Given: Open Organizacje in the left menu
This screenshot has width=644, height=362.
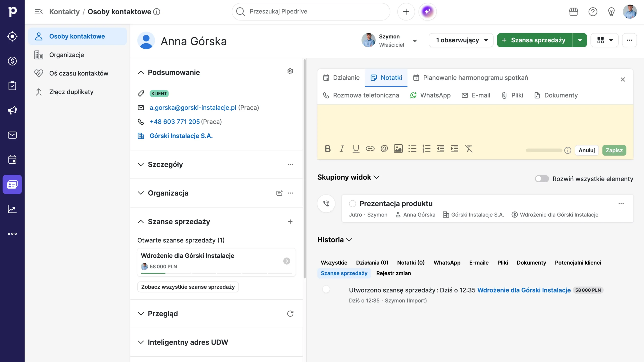Looking at the screenshot, I should (x=77, y=55).
